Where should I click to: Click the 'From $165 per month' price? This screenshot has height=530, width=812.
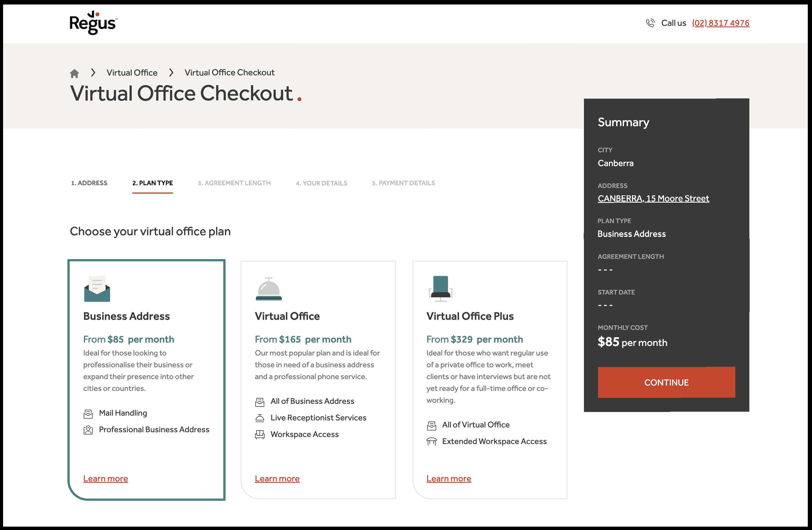(303, 339)
